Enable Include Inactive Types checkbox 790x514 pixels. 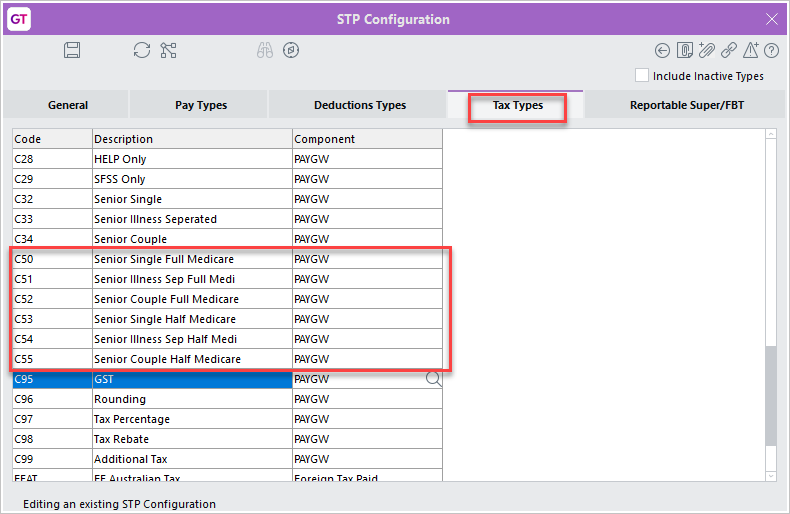642,76
